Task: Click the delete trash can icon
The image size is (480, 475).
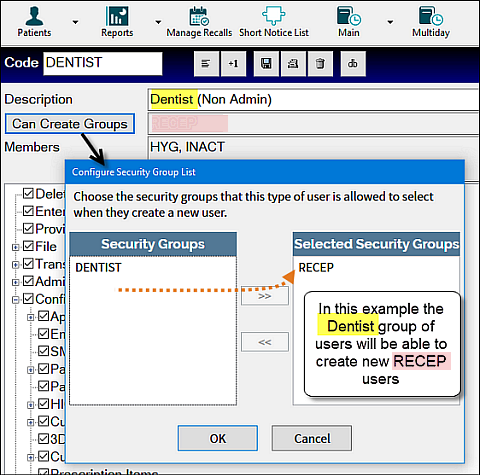Action: point(320,63)
